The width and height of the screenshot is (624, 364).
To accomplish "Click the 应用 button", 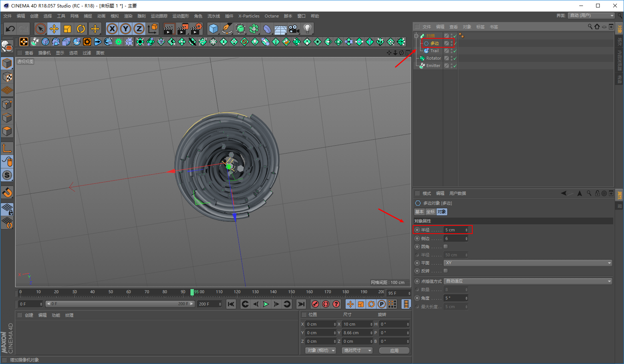I will [394, 351].
